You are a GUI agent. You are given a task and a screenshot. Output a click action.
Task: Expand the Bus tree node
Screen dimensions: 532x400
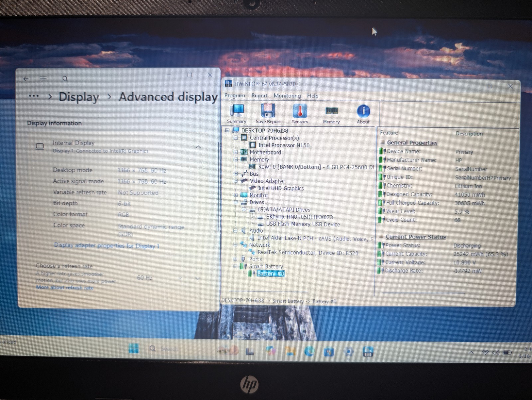(x=236, y=173)
